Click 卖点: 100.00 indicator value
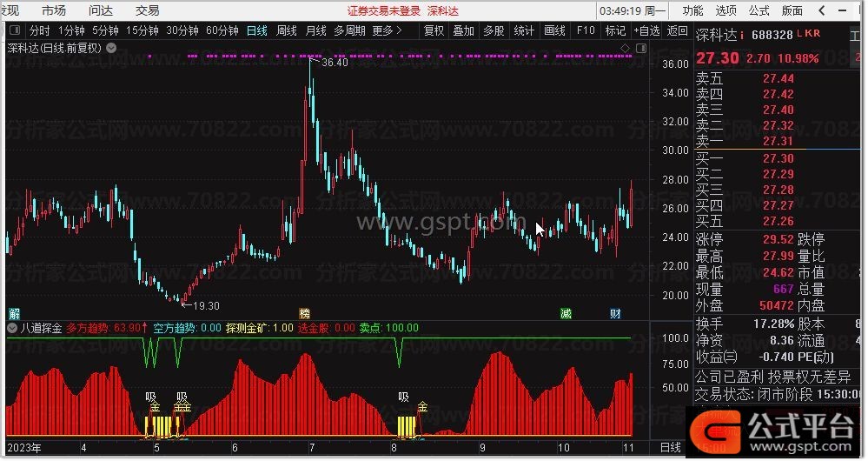Viewport: 868px width, 461px height. [x=389, y=328]
